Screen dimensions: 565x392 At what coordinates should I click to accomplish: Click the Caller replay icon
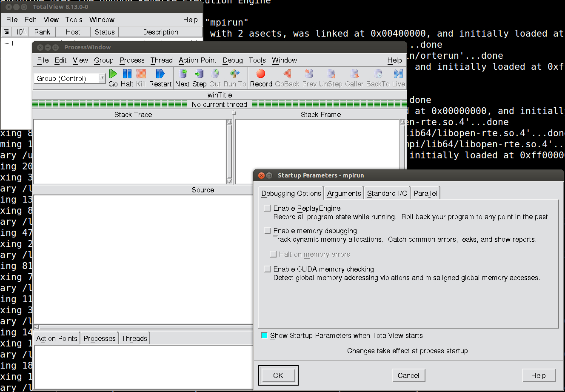[354, 74]
